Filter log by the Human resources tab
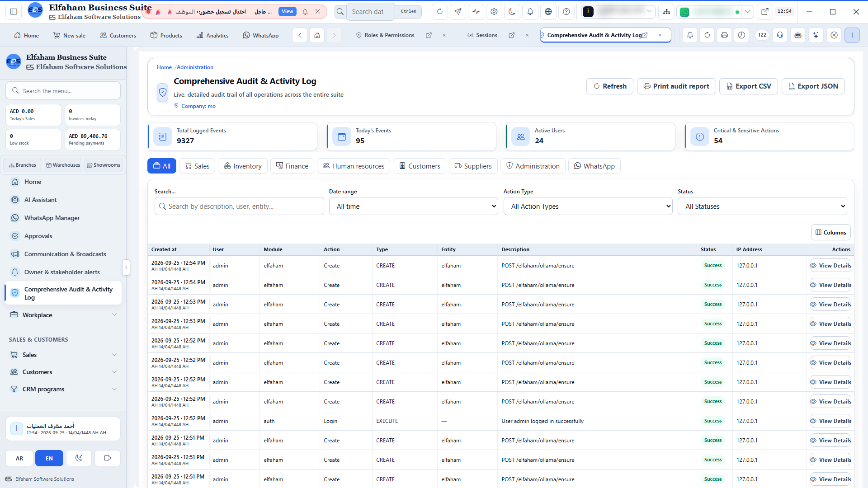The width and height of the screenshot is (868, 488). click(x=354, y=166)
